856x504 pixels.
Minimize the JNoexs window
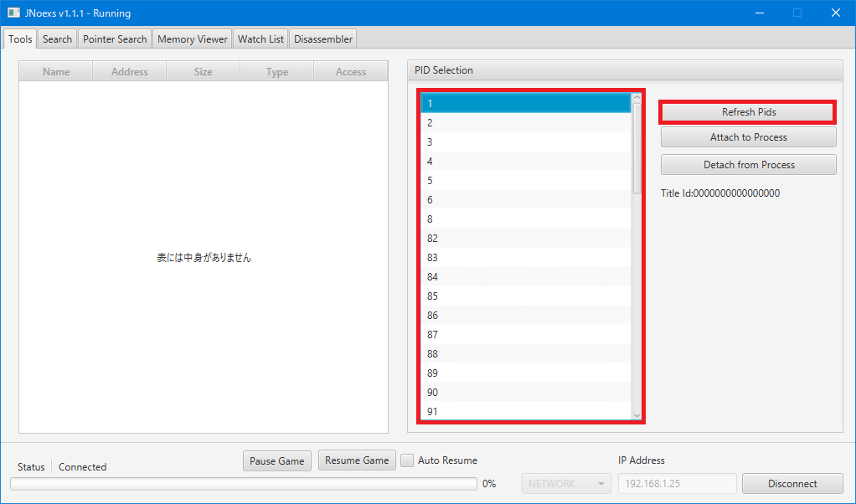pos(761,13)
